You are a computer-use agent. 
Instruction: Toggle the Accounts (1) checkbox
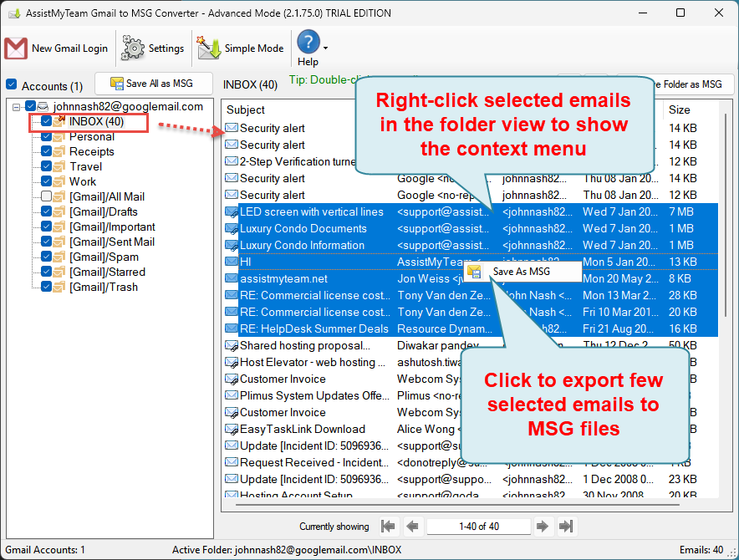click(x=12, y=85)
